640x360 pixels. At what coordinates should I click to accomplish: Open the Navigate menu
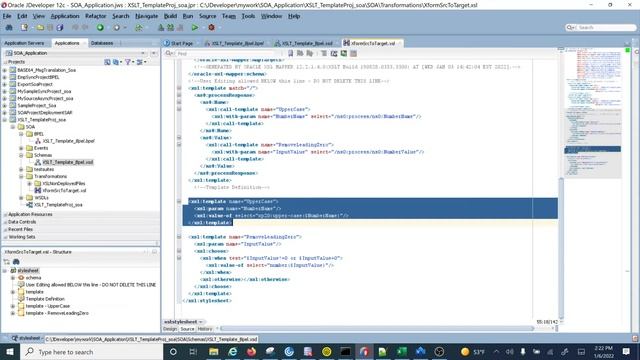pyautogui.click(x=147, y=16)
